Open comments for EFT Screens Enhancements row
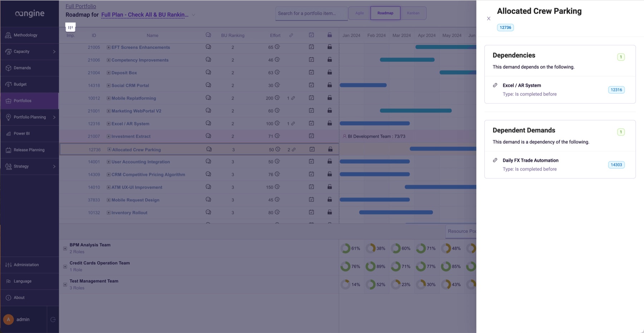 tap(208, 47)
